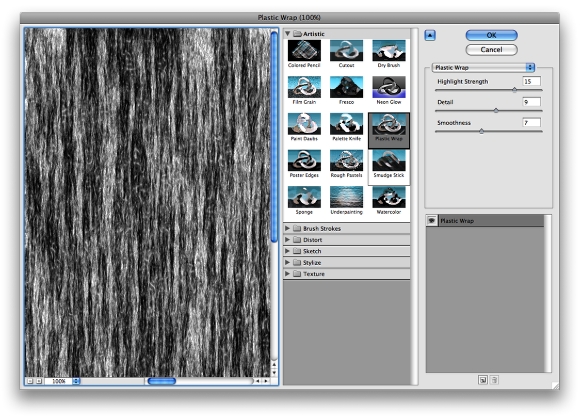Click the zoom in plus button

[x=38, y=381]
